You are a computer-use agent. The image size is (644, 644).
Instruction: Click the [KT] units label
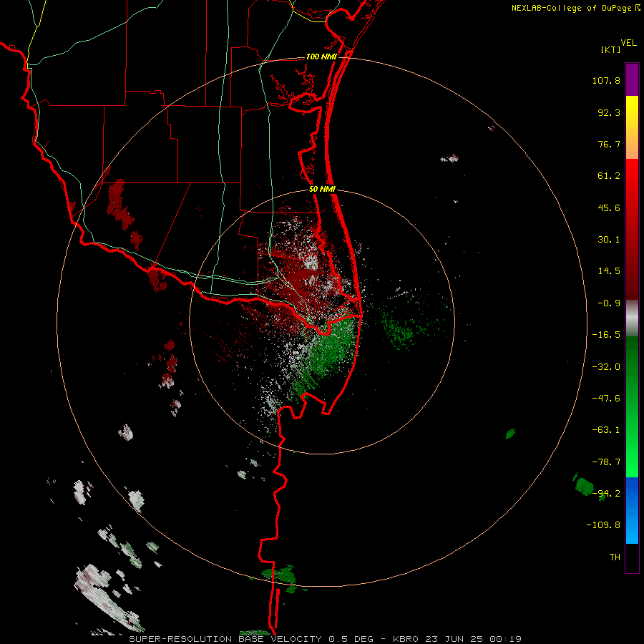point(611,49)
